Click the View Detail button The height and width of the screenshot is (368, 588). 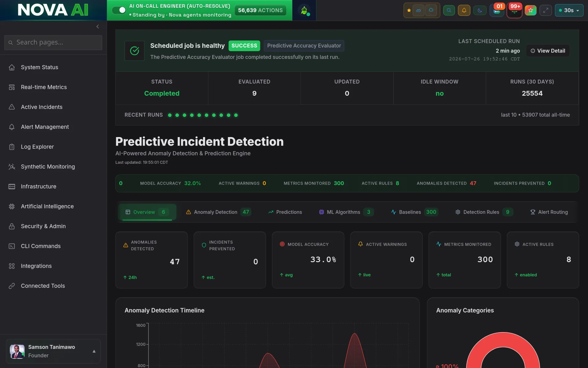[x=548, y=51]
